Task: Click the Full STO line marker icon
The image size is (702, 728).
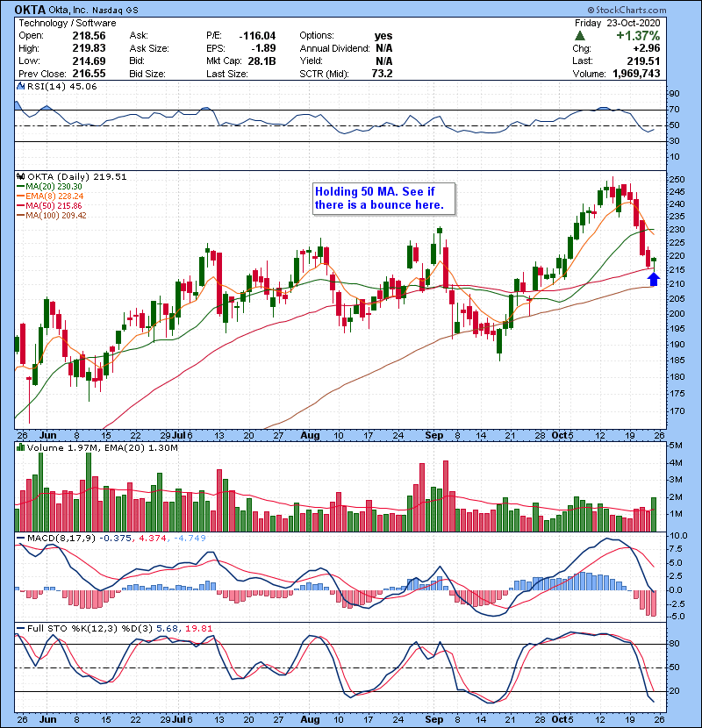Action: [x=20, y=627]
